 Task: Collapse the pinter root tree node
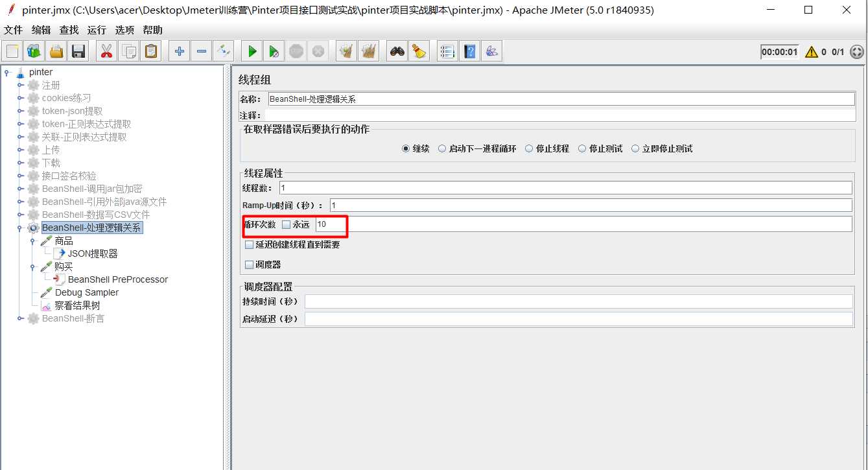[7, 72]
